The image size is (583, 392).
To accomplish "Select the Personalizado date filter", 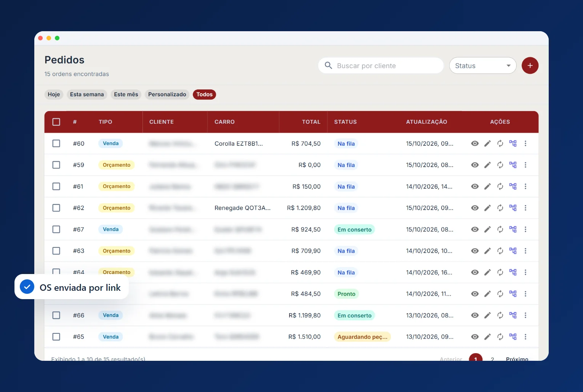I will (x=167, y=94).
